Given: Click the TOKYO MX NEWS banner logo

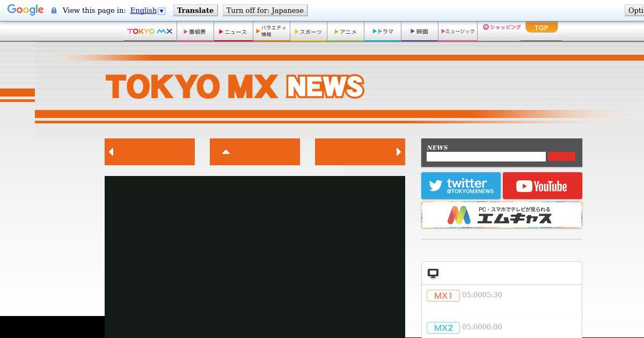Looking at the screenshot, I should coord(235,86).
